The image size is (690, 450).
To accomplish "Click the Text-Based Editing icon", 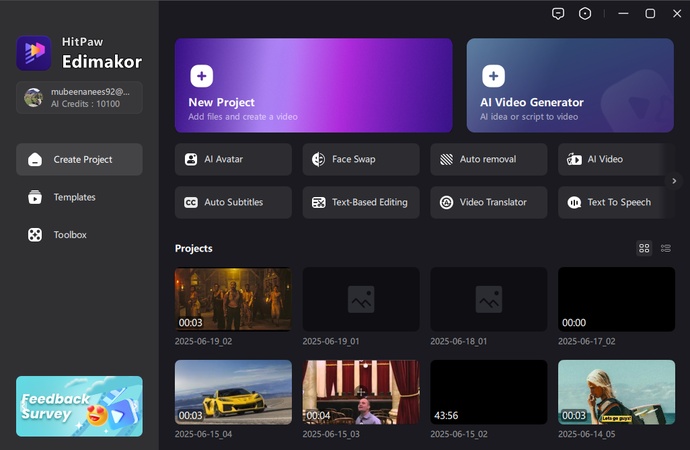I will (x=319, y=202).
